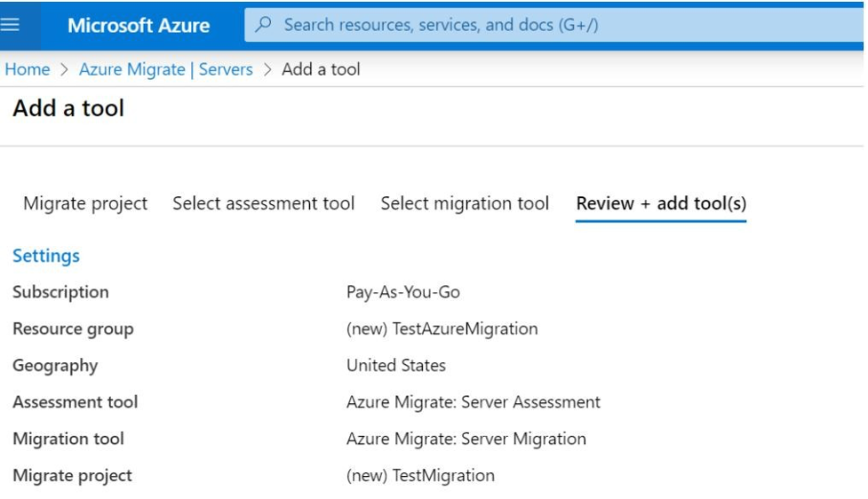868x499 pixels.
Task: Switch to the Migrate project tab
Action: 85,203
